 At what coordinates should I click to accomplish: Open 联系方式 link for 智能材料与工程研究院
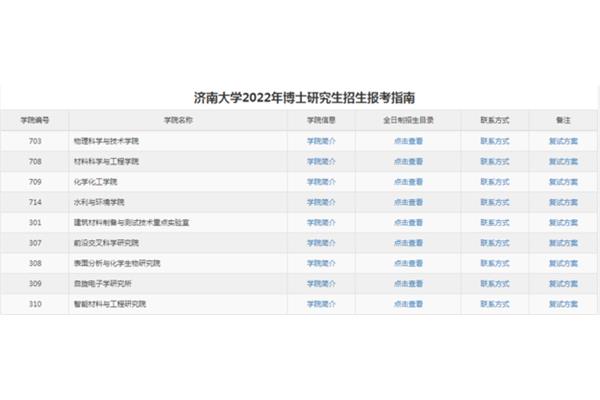[x=495, y=304]
